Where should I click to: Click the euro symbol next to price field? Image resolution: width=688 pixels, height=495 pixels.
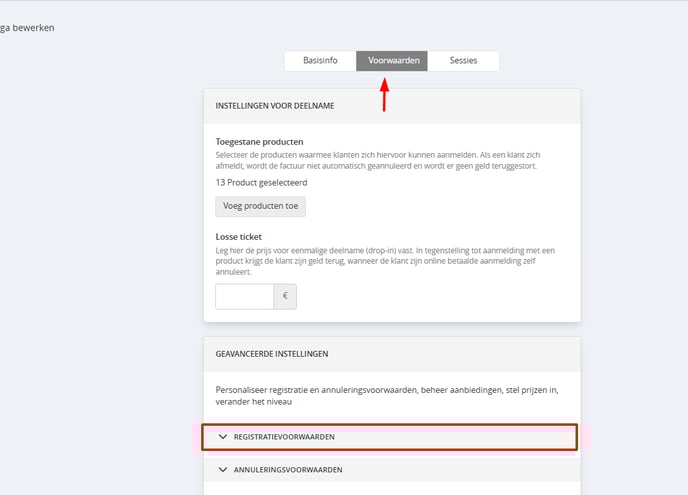pyautogui.click(x=285, y=296)
